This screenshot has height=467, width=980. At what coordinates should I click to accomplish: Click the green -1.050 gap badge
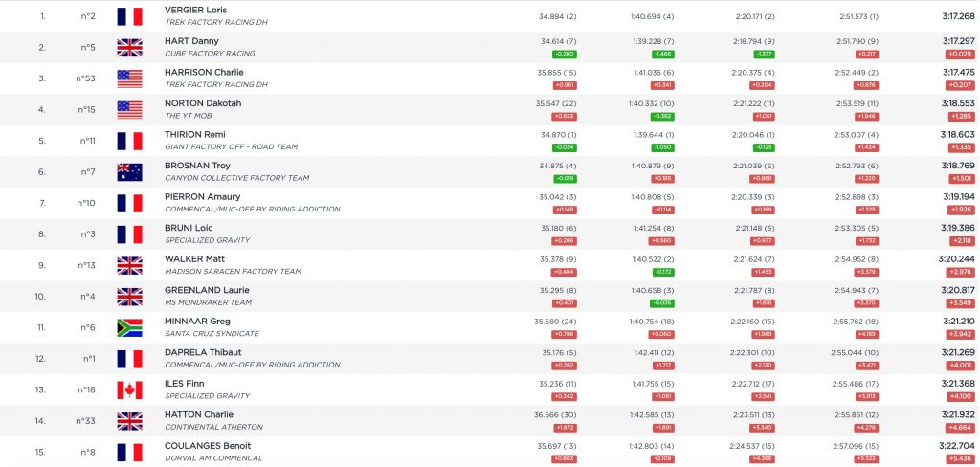coord(663,147)
